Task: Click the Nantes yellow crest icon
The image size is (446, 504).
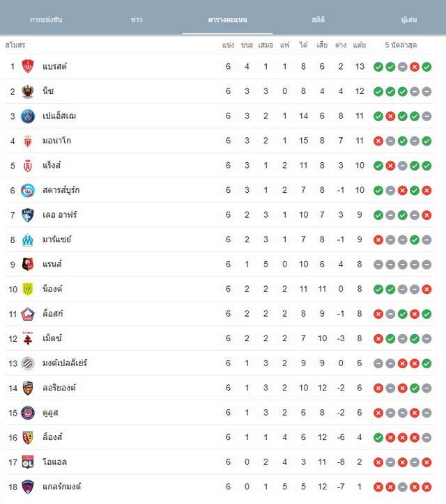Action: (28, 289)
